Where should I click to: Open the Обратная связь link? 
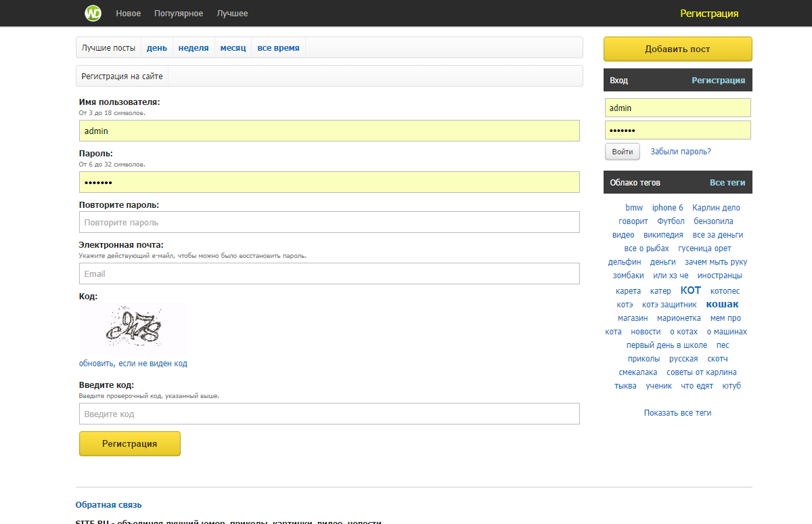(x=108, y=505)
